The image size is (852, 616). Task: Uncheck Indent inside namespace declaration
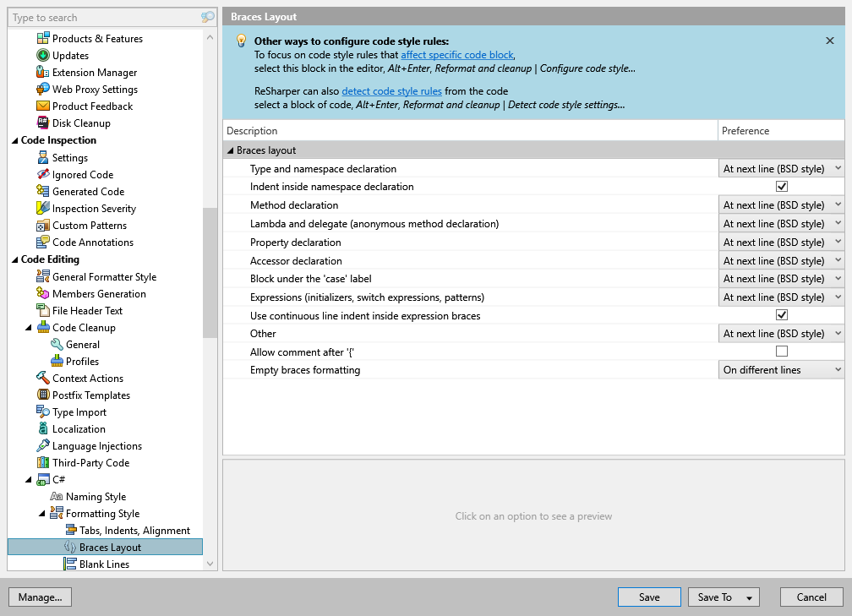click(x=781, y=186)
